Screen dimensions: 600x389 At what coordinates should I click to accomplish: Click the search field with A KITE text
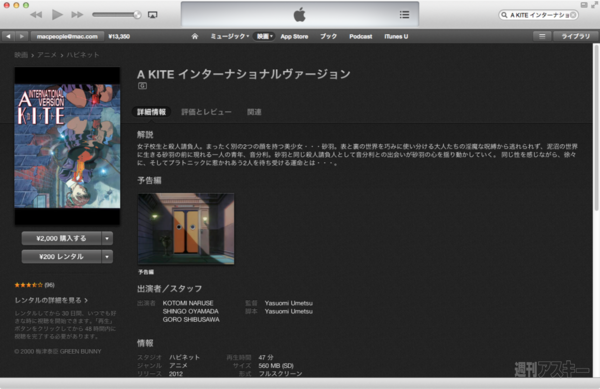tap(538, 15)
